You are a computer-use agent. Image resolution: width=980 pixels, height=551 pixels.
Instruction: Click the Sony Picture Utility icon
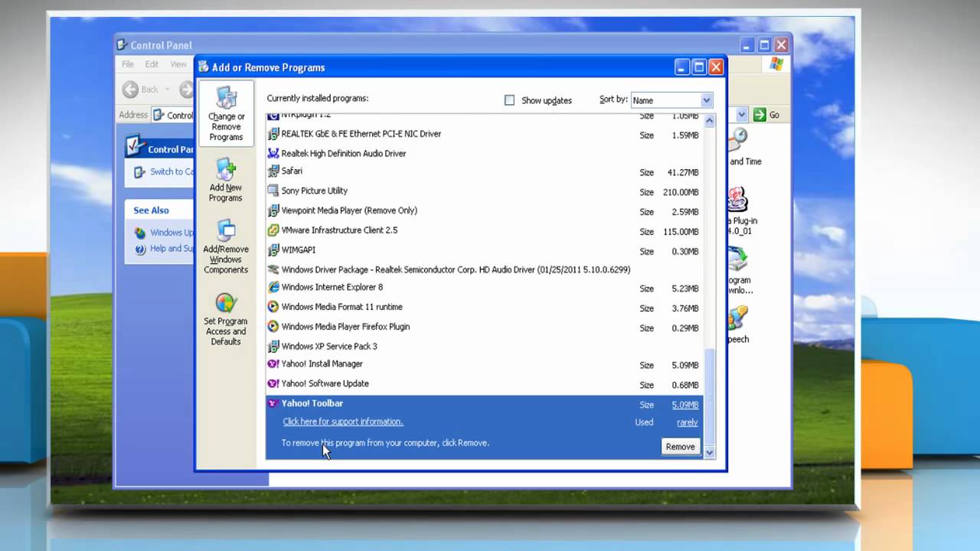click(273, 191)
